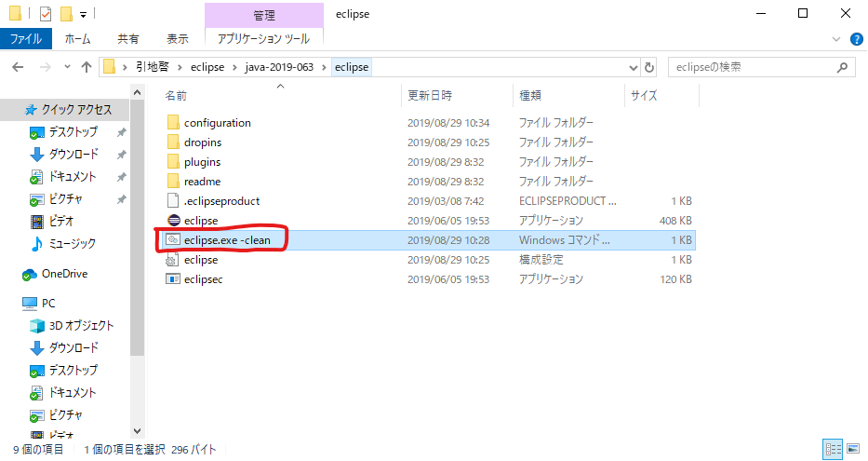Open クイック アクセス in navigation pane

(76, 110)
